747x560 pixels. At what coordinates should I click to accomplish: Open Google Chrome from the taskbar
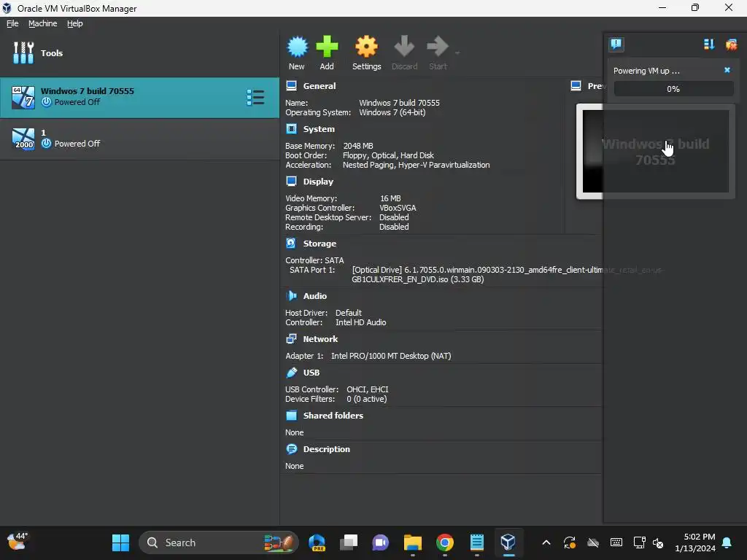click(444, 542)
